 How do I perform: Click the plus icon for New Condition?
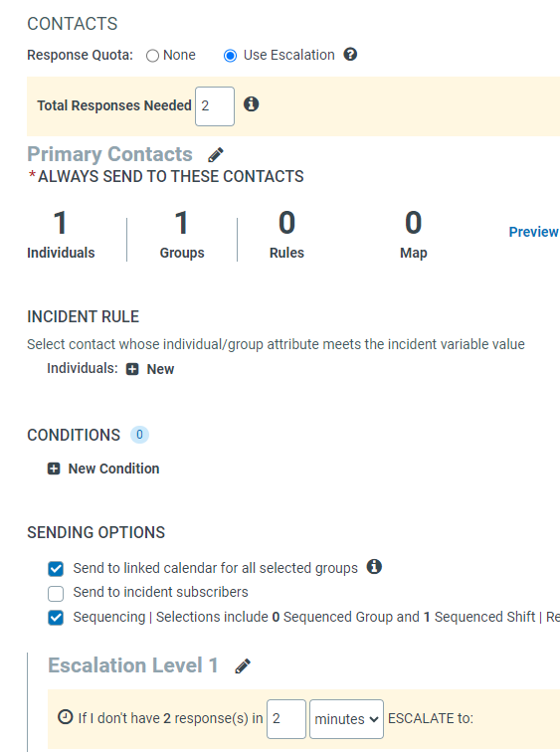54,469
